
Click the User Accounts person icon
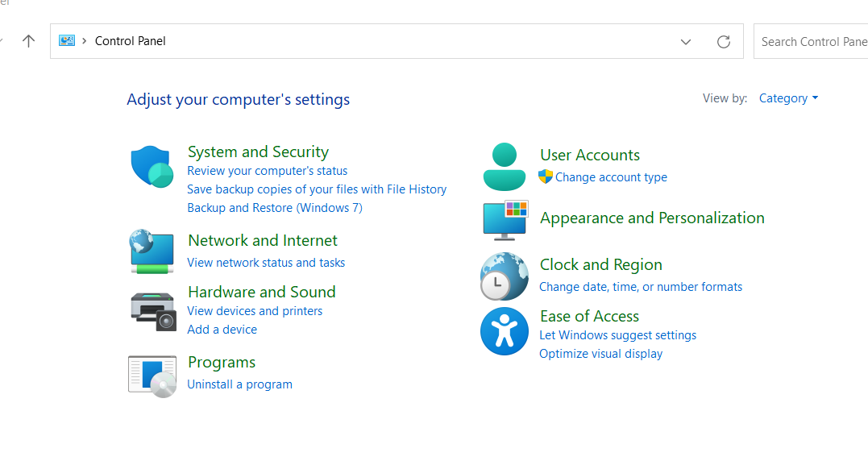click(x=504, y=166)
